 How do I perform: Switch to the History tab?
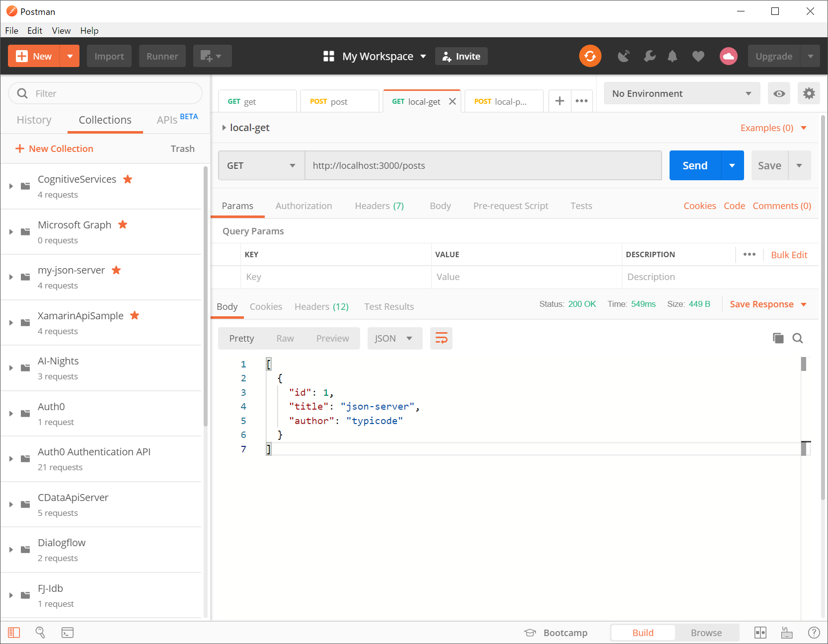pos(34,120)
